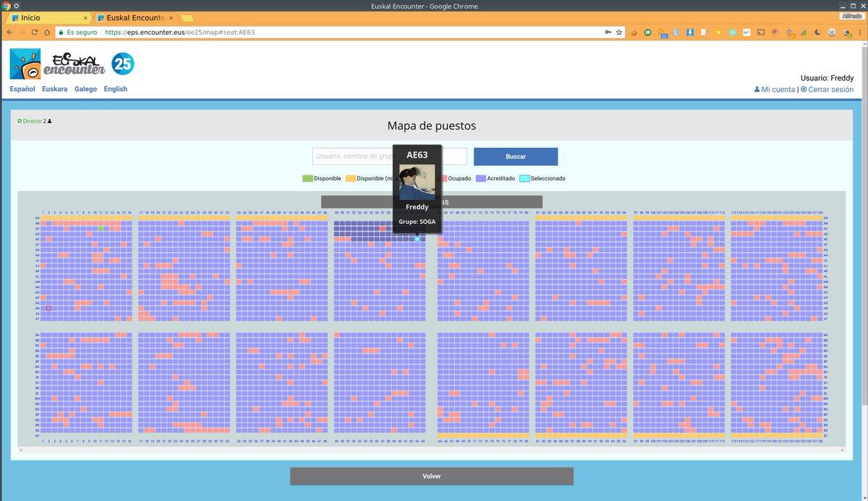The image size is (868, 501).
Task: Click the AE63 popup heading
Action: [417, 155]
